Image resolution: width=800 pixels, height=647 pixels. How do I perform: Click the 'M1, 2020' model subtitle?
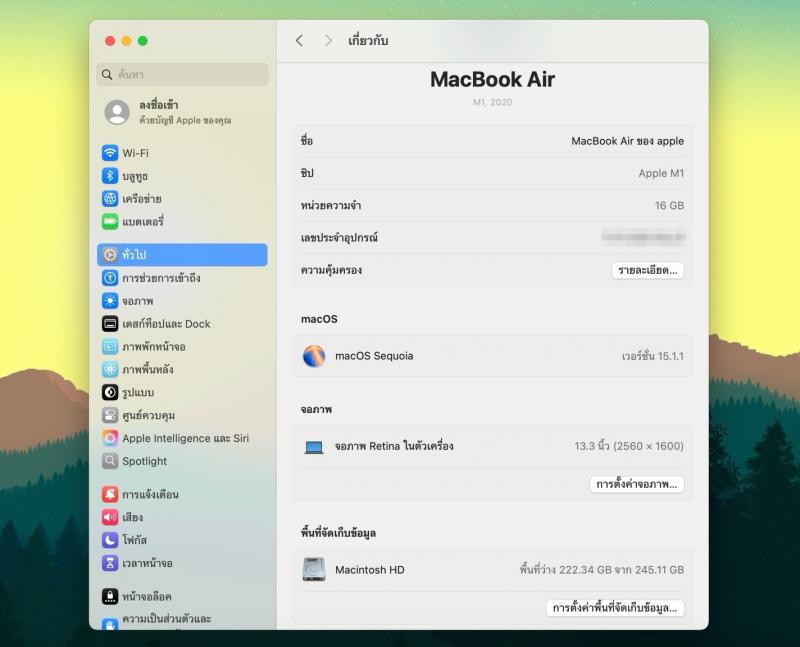click(x=492, y=102)
